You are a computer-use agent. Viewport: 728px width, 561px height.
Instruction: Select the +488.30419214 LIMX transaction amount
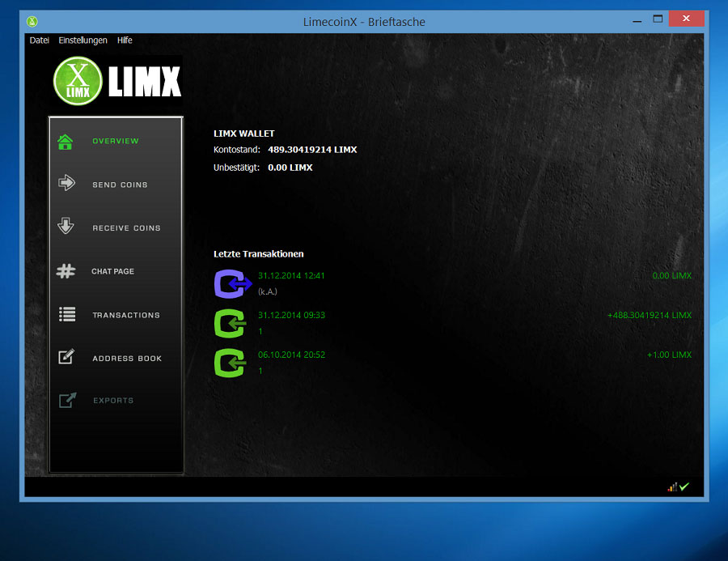click(x=649, y=316)
